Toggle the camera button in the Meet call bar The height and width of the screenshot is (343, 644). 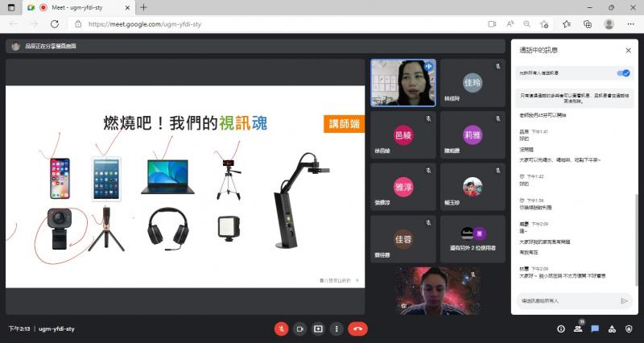pos(299,329)
